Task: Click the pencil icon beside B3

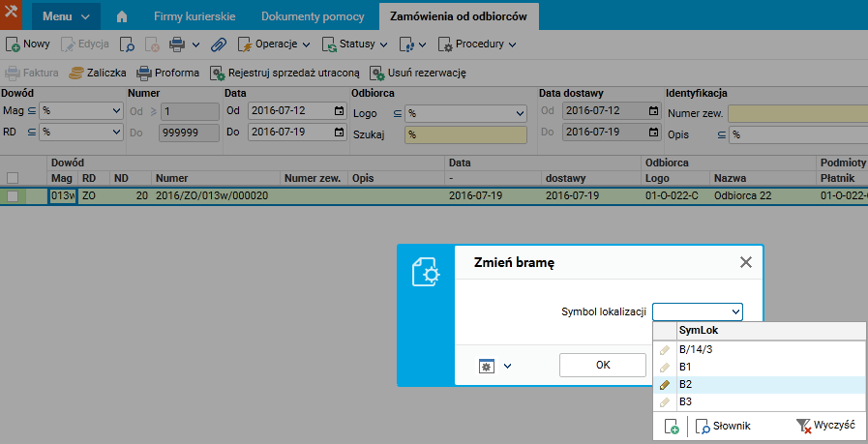Action: pos(666,402)
